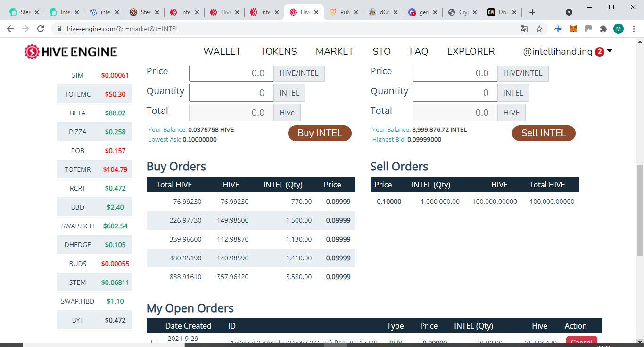
Task: Go to the MARKET page
Action: pos(335,51)
